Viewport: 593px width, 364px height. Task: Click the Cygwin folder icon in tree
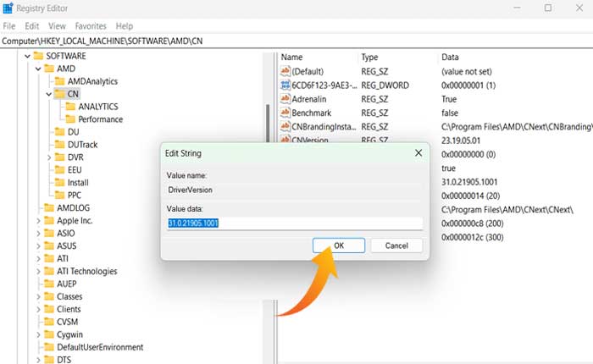[48, 334]
